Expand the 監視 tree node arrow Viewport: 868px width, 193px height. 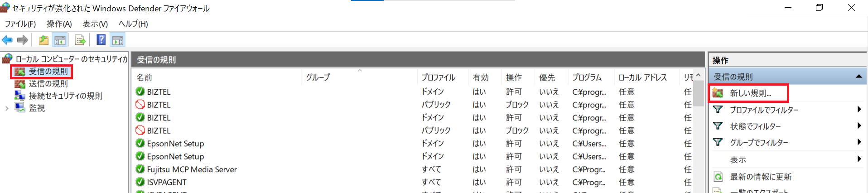point(6,108)
